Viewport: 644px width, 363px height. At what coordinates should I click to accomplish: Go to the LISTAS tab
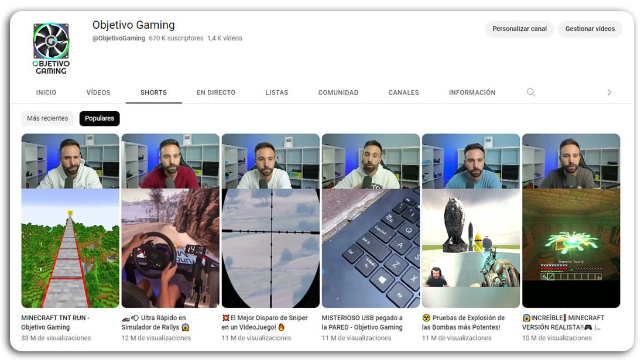coord(277,93)
